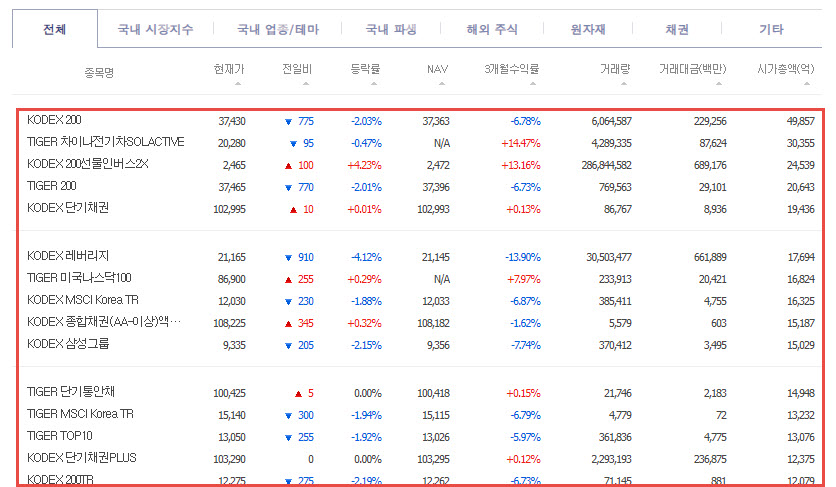836x487 pixels.
Task: Click the up arrow beside 100
Action: [288, 165]
